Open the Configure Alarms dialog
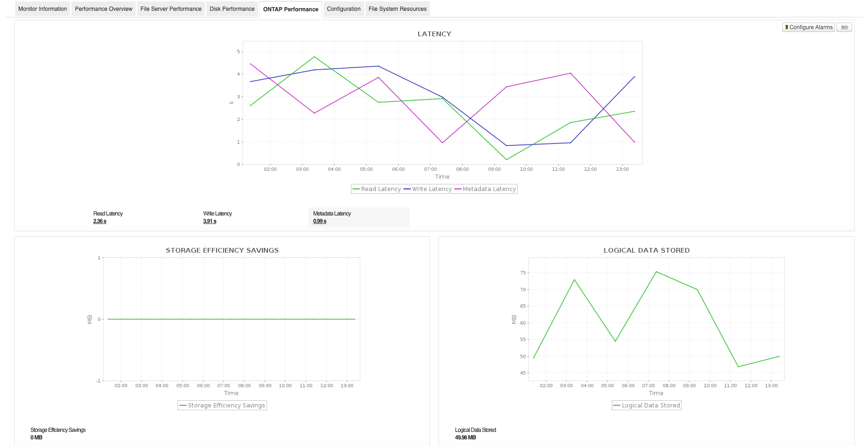 (808, 27)
